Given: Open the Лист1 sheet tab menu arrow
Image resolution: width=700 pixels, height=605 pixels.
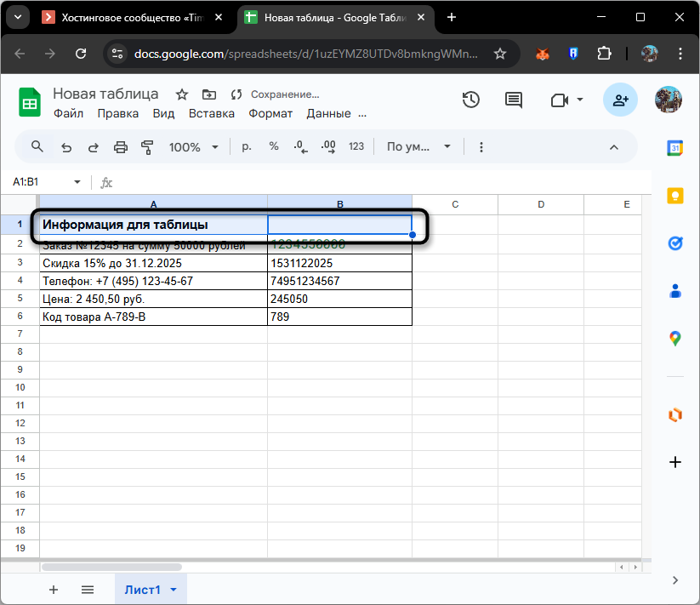Looking at the screenshot, I should click(174, 590).
